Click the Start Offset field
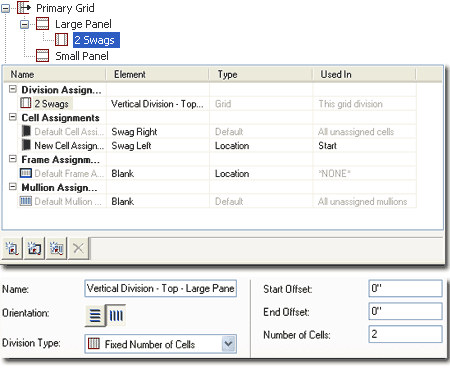Screen dimensions: 450x381 point(405,288)
